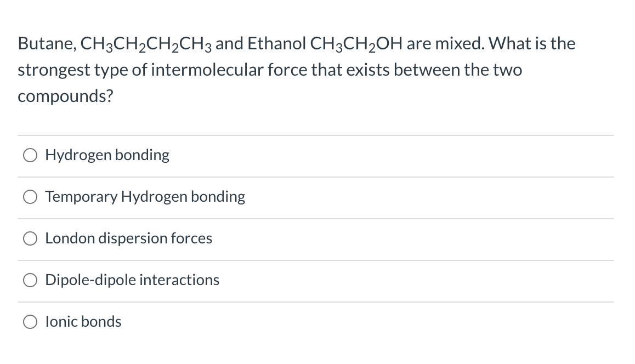Image resolution: width=635 pixels, height=364 pixels.
Task: Click the Hydrogen bonding answer label
Action: click(107, 155)
